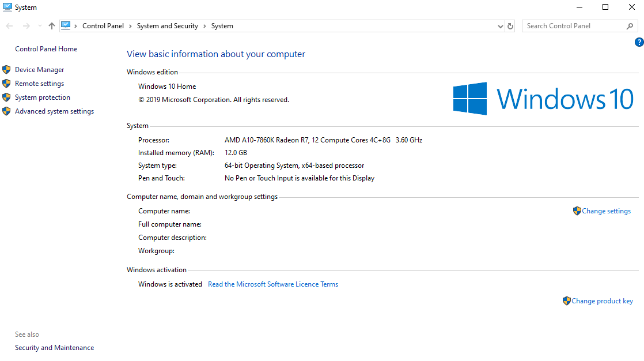Click Change product key
Viewport: 644px width, 361px height.
click(602, 301)
